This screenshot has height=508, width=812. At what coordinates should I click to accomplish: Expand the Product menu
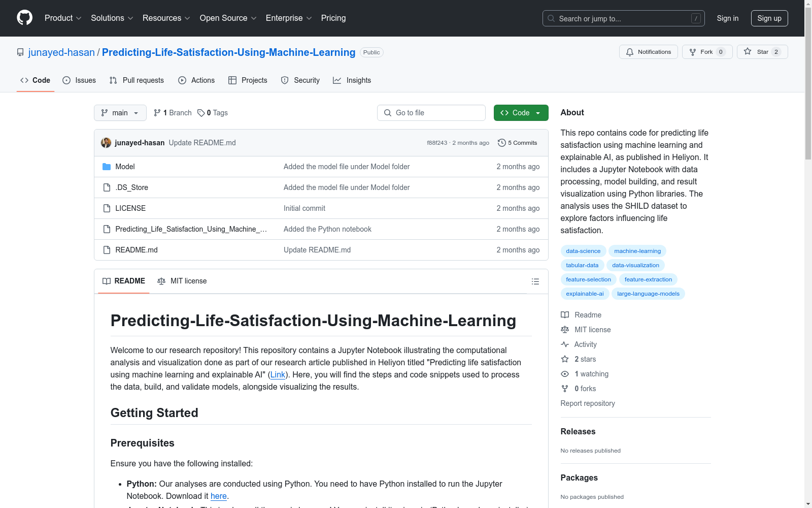tap(63, 18)
